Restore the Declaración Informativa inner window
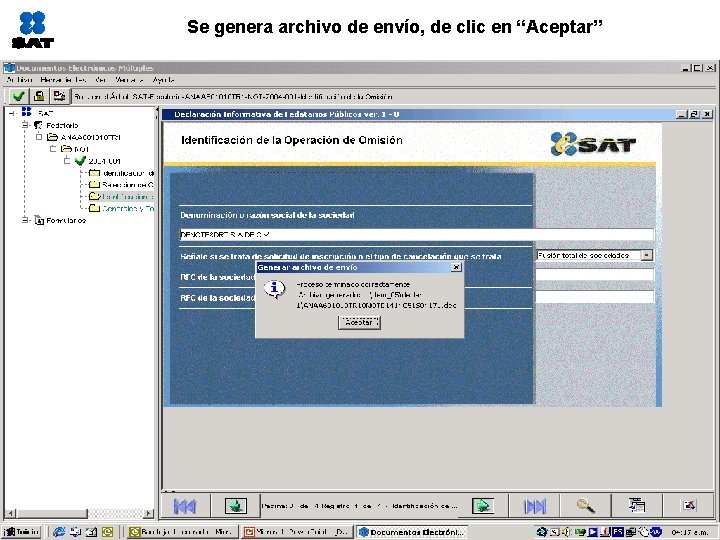 694,114
